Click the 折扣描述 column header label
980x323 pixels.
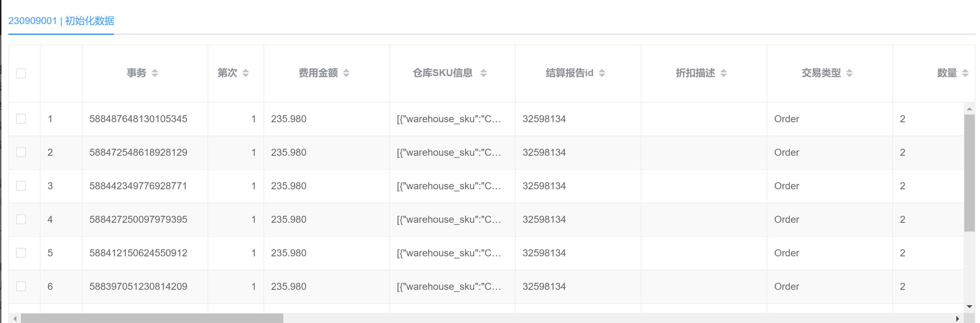point(696,73)
